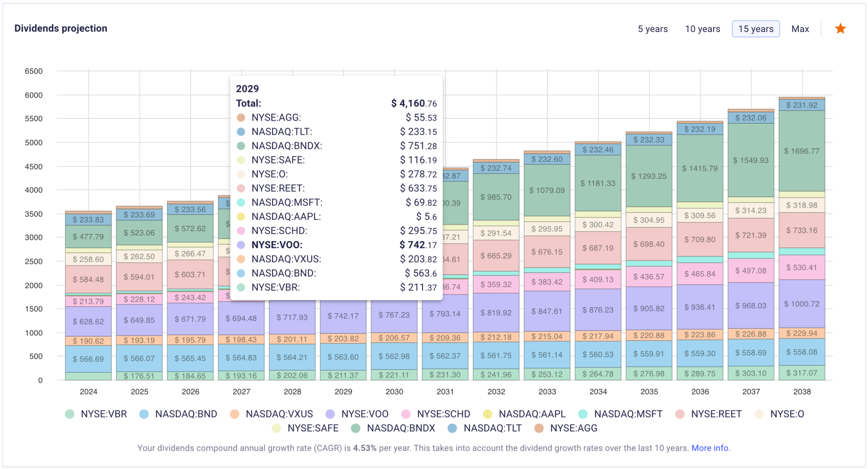This screenshot has height=469, width=868.
Task: Click the 2028 VXUS segment $ 201.11
Action: coord(292,339)
